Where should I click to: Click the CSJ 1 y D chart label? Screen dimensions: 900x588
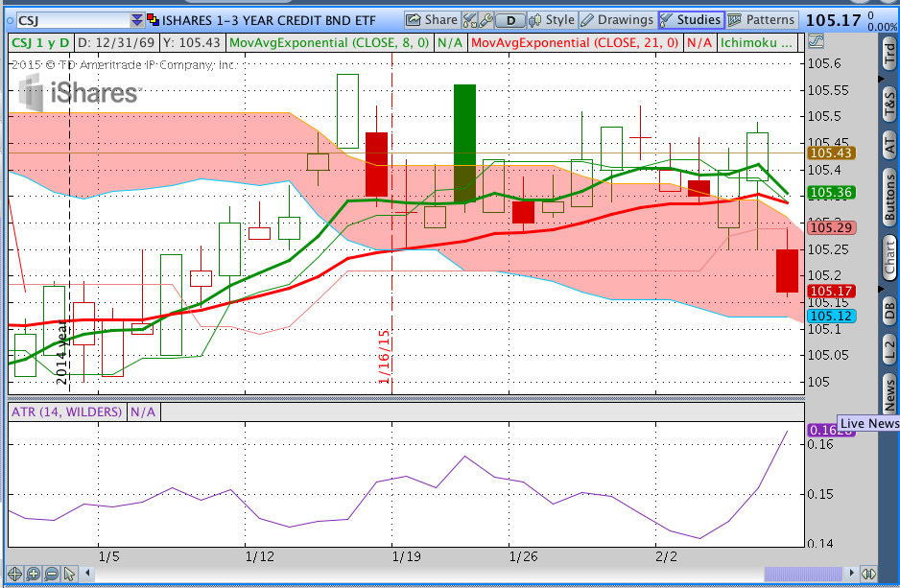(x=40, y=43)
